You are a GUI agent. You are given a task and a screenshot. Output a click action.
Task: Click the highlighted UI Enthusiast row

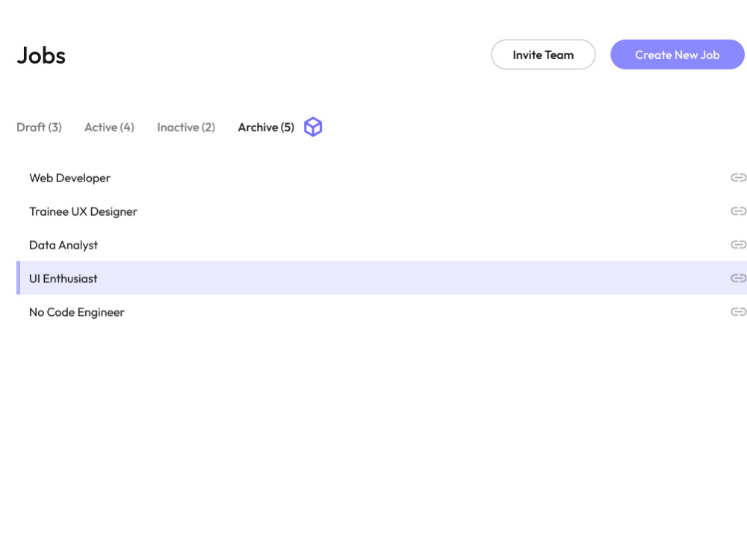pyautogui.click(x=63, y=279)
